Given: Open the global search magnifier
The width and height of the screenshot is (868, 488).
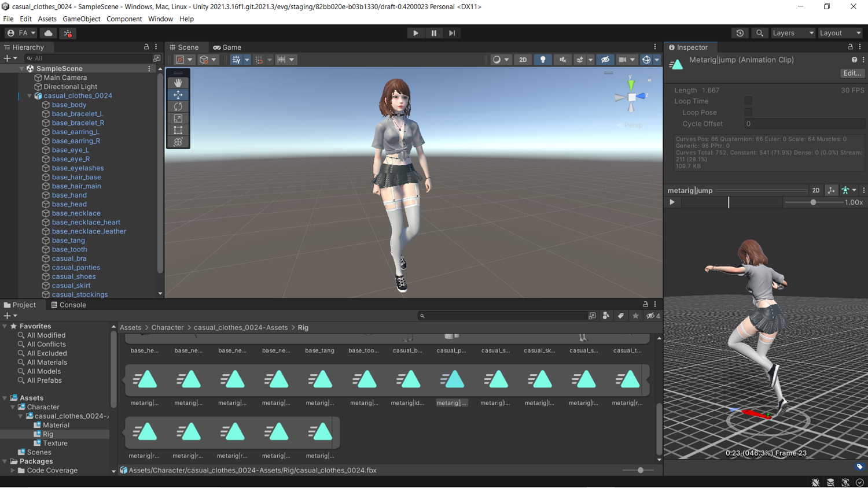Looking at the screenshot, I should tap(759, 33).
